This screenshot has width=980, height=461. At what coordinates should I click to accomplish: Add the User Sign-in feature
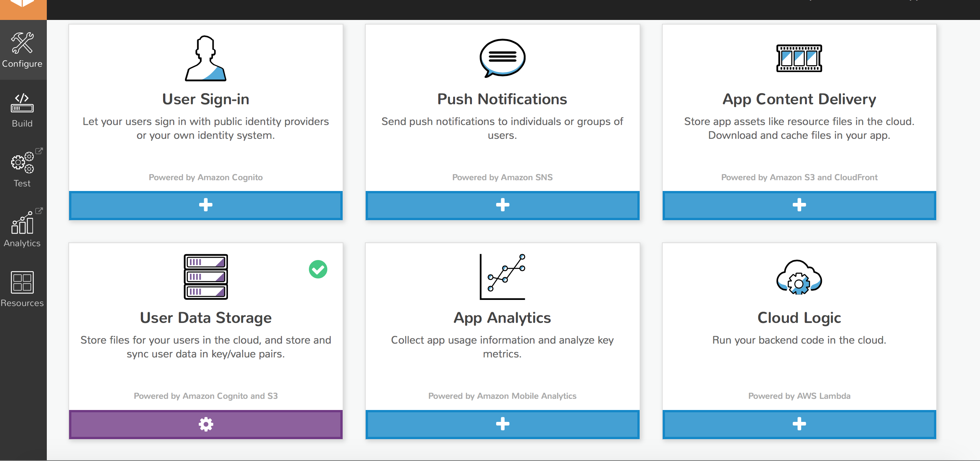206,205
